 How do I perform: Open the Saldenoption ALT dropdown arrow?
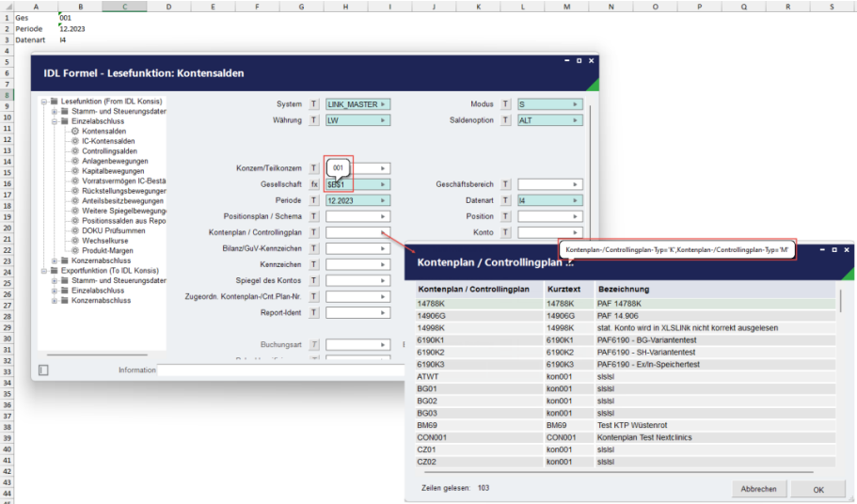(x=575, y=120)
